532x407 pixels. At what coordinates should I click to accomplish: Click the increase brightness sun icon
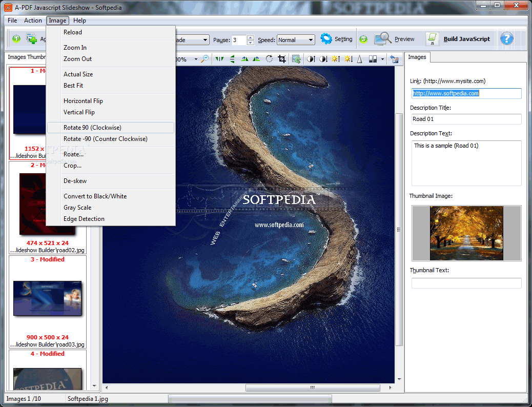click(336, 59)
